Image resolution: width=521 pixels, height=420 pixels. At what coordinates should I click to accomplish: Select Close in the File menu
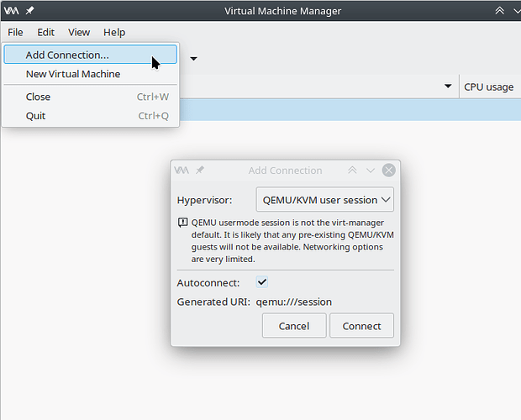[x=91, y=97]
